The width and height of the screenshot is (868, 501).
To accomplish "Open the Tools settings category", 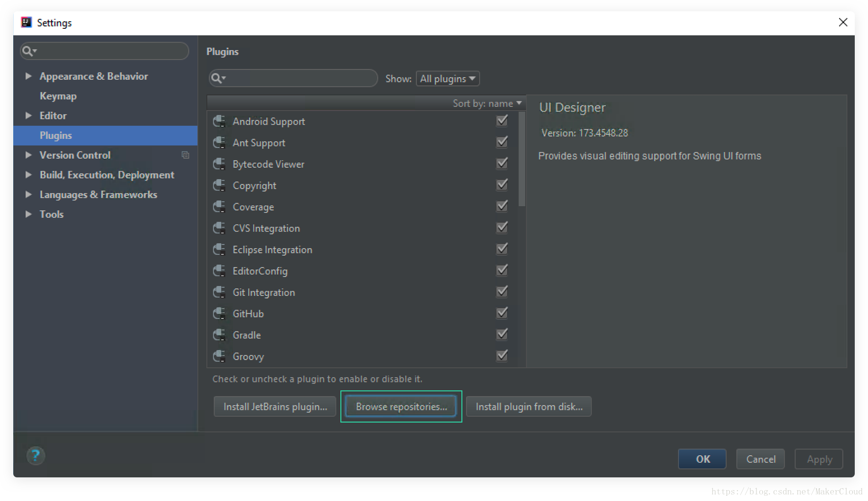I will (x=52, y=214).
